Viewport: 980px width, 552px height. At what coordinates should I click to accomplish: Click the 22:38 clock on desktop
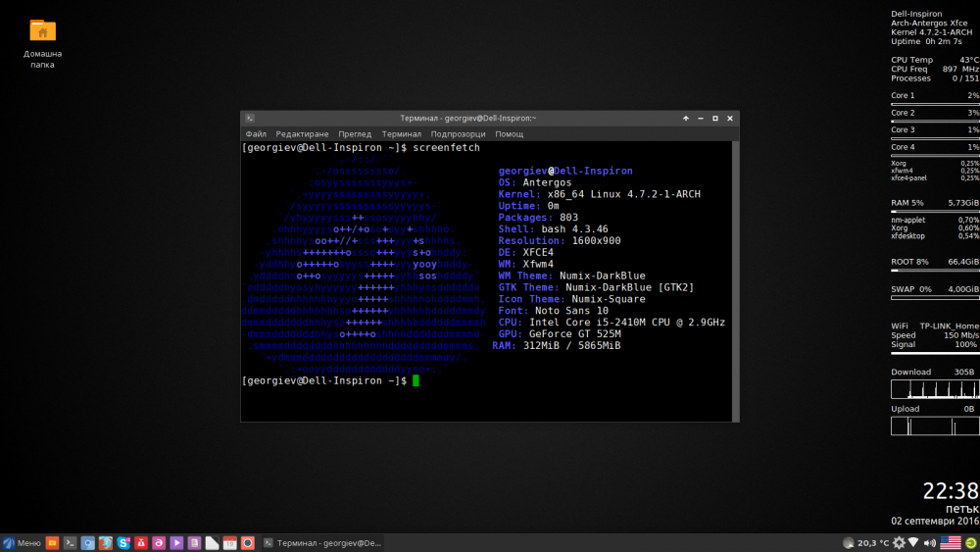tap(951, 491)
